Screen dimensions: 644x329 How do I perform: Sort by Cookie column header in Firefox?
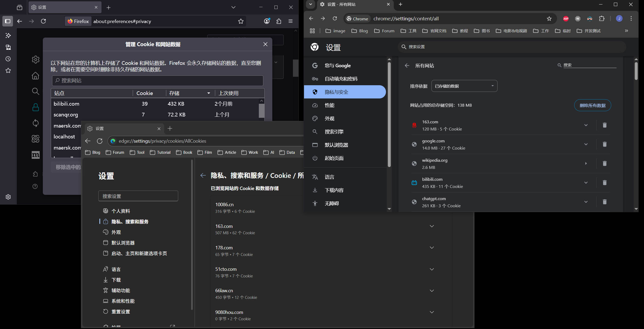[x=149, y=93]
